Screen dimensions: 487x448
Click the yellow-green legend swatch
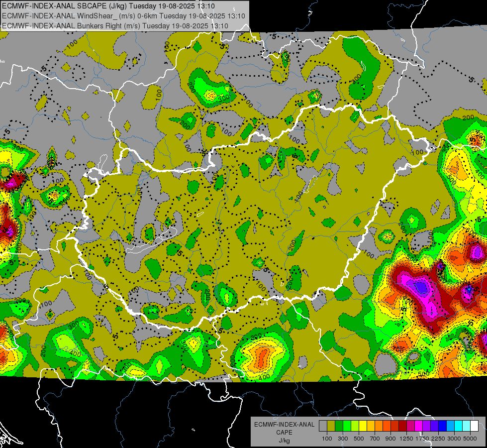pyautogui.click(x=355, y=426)
